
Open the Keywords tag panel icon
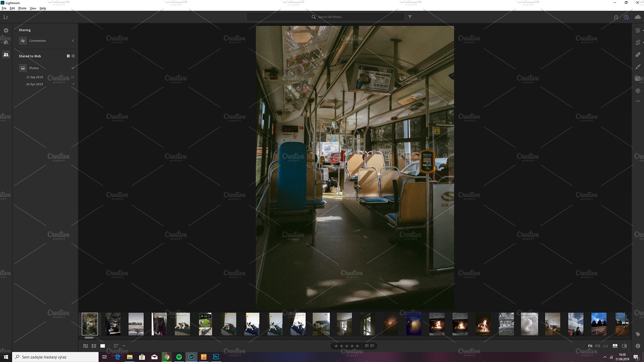click(x=638, y=334)
